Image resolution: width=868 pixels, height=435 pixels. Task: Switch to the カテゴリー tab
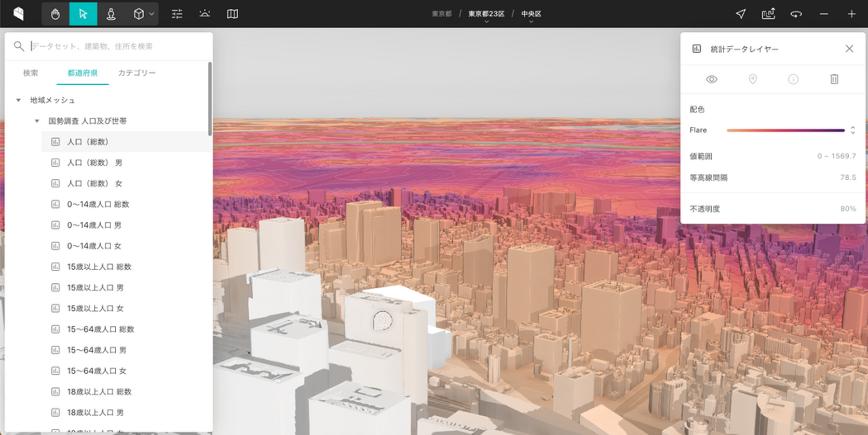pos(137,73)
